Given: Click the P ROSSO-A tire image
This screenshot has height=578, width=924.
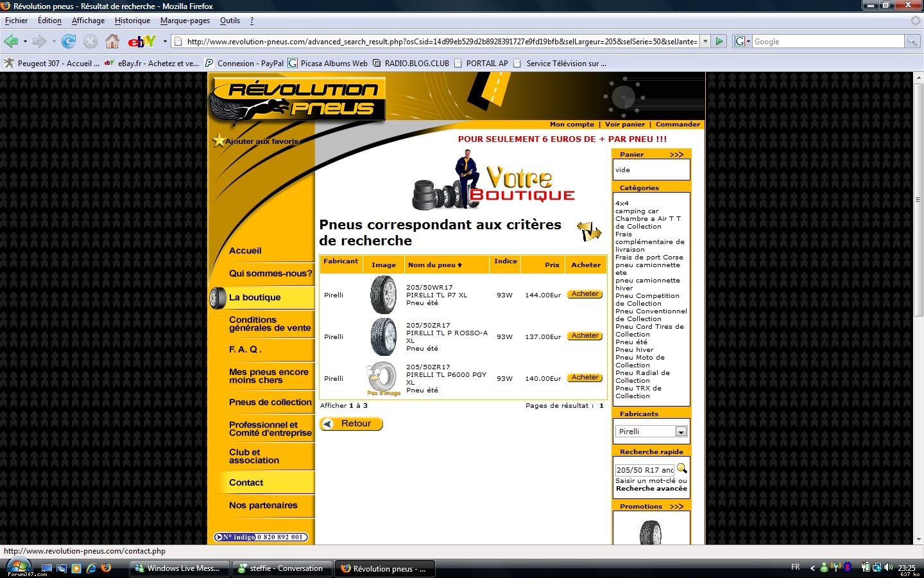Looking at the screenshot, I should (x=384, y=337).
